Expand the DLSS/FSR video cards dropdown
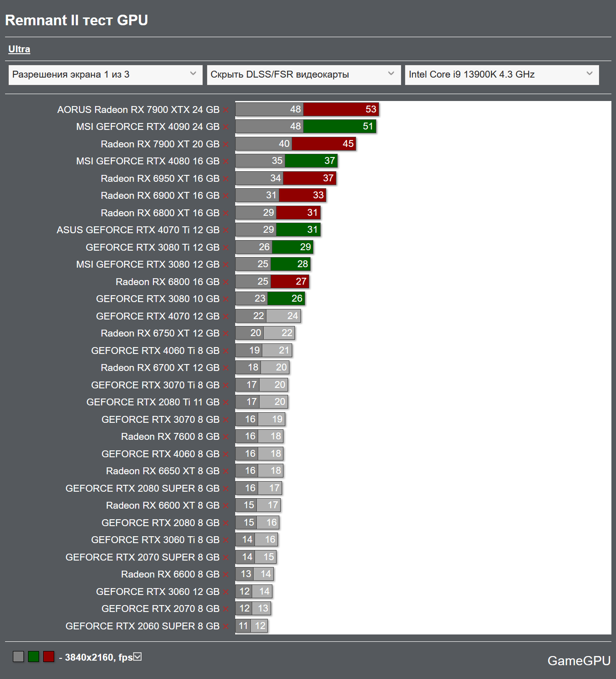The width and height of the screenshot is (616, 679). point(304,75)
